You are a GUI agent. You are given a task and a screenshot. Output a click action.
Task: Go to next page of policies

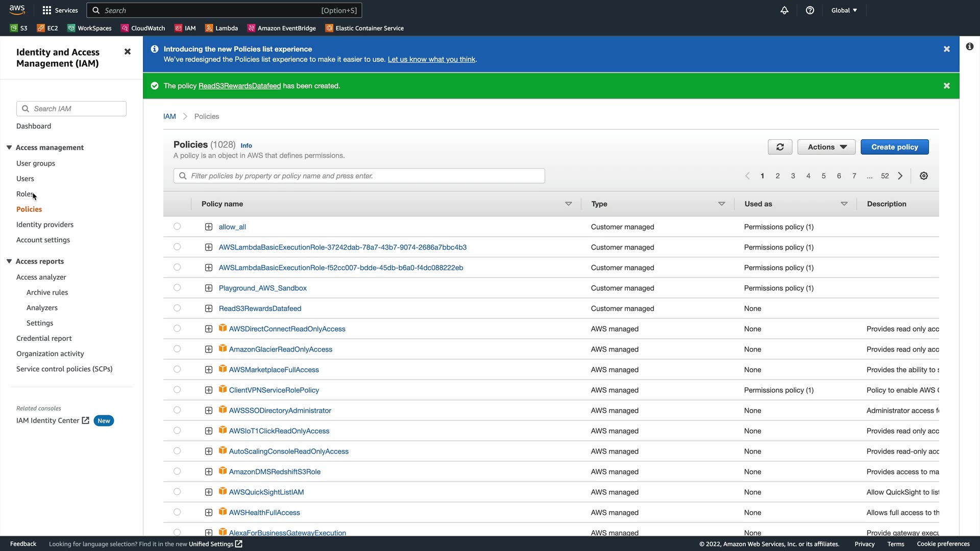(900, 176)
